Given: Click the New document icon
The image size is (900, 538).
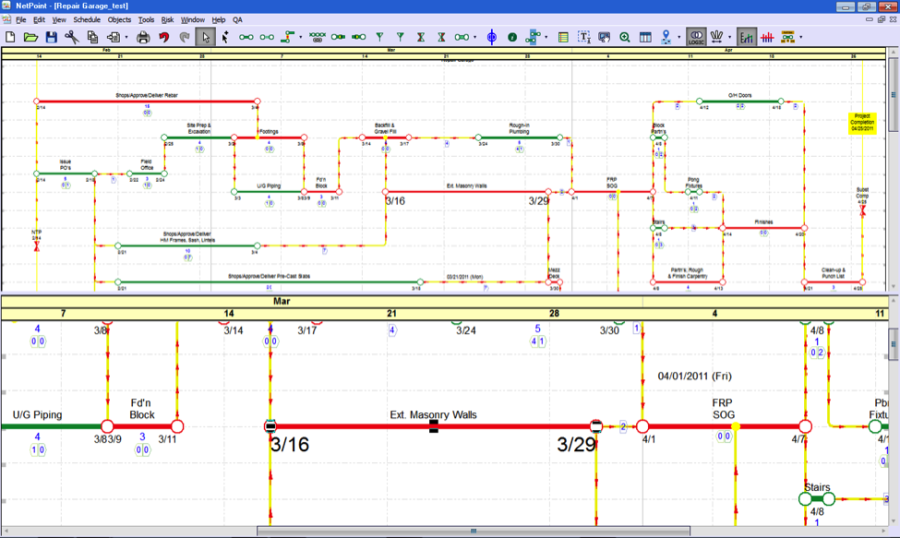Looking at the screenshot, I should 10,37.
